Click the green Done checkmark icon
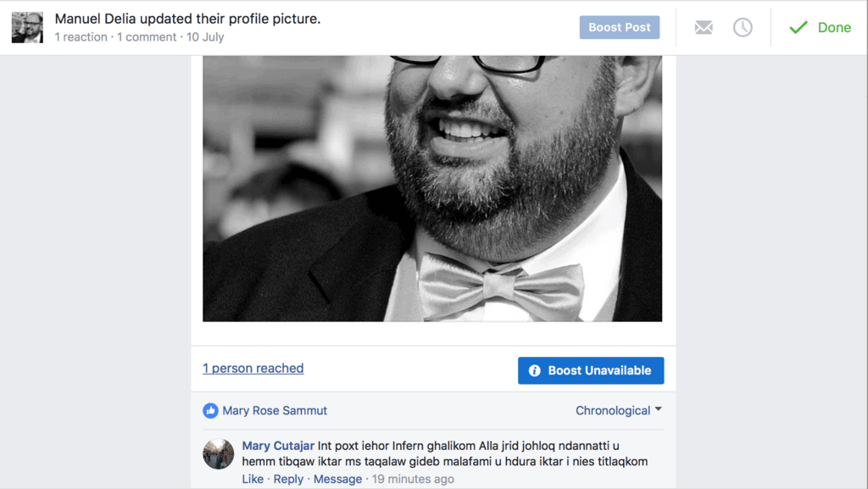868x489 pixels. [x=798, y=27]
